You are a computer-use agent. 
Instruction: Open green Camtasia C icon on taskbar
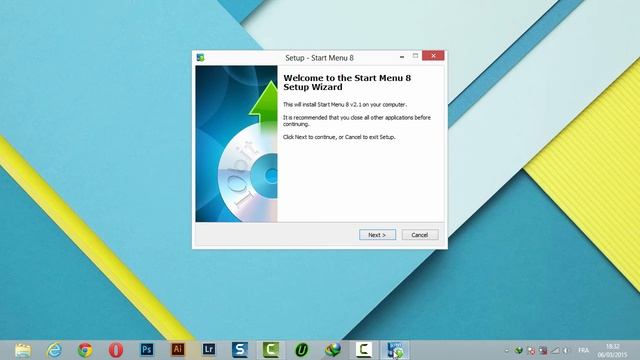[271, 350]
